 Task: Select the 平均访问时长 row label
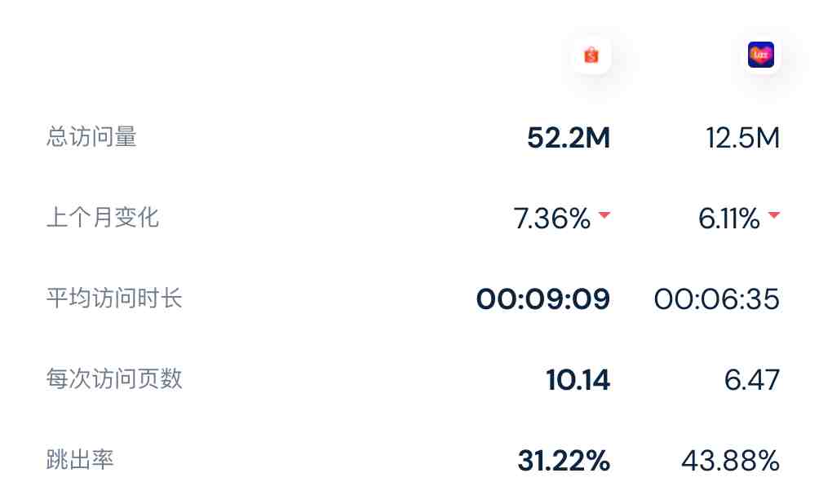(x=114, y=298)
